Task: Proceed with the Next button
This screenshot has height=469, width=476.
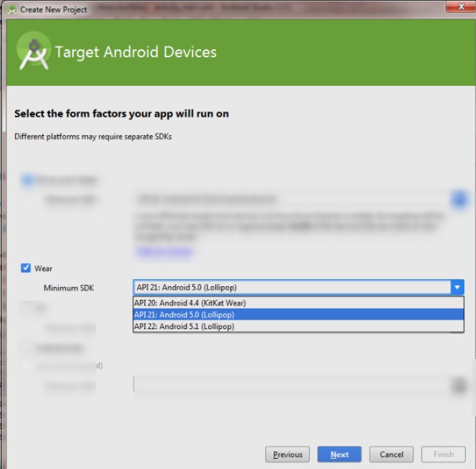Action: [339, 455]
